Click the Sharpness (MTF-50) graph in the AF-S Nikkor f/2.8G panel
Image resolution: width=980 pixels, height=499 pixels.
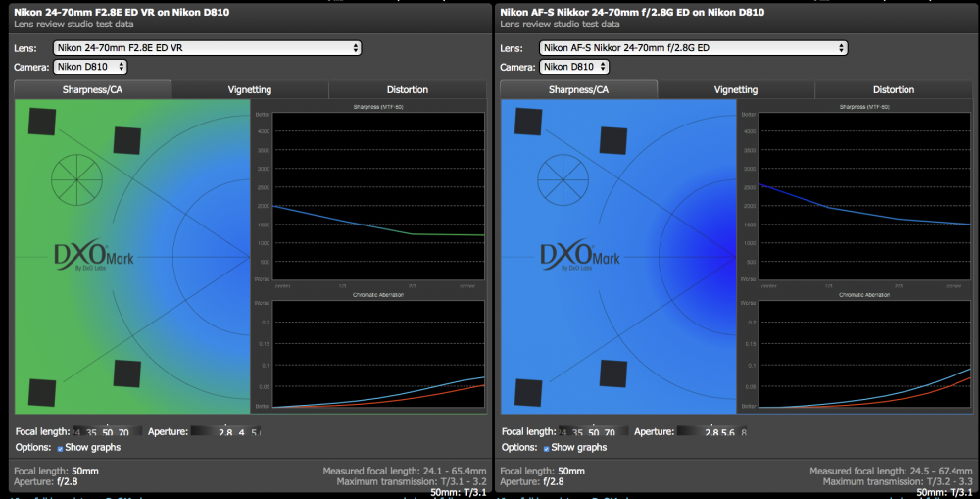pos(864,196)
